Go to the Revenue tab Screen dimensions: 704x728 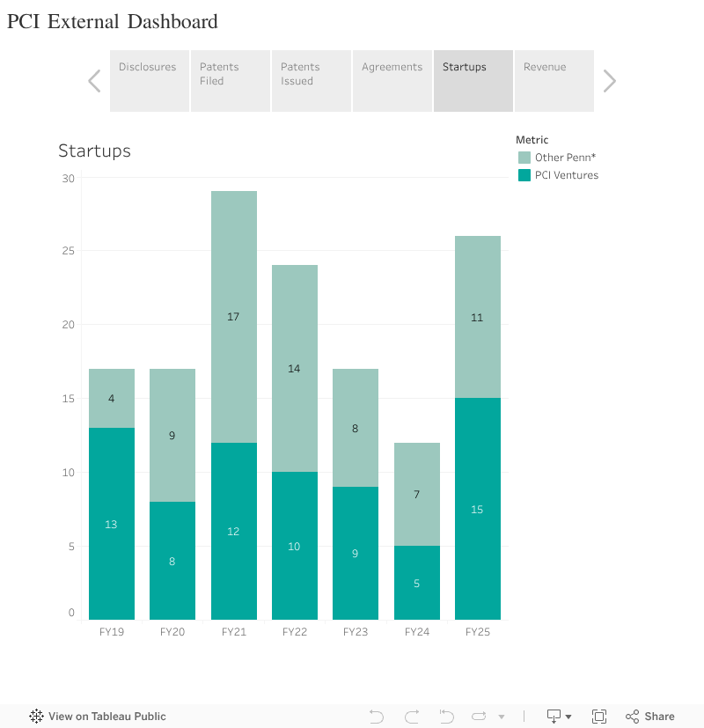click(554, 80)
